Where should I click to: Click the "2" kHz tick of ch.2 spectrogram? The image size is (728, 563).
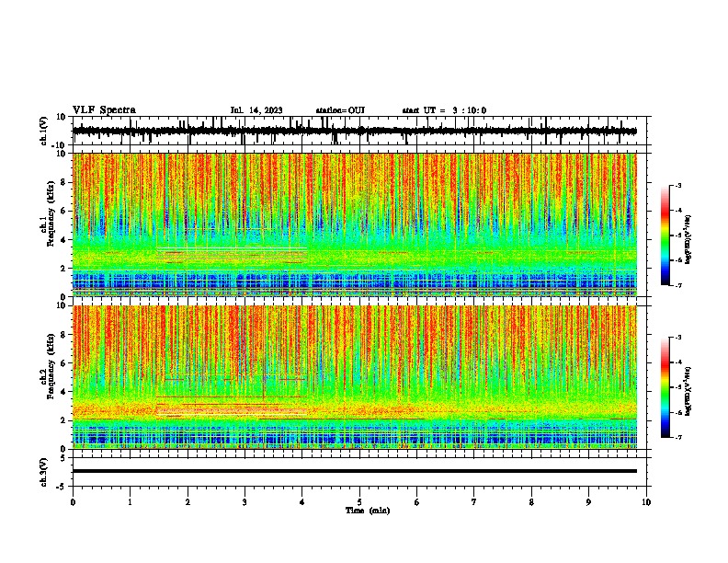tap(63, 420)
